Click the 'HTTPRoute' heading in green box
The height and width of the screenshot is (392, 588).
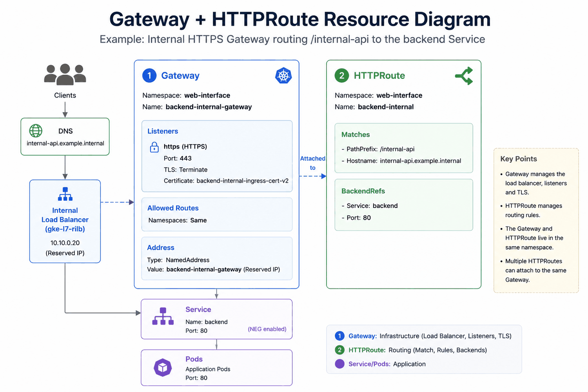coord(379,76)
